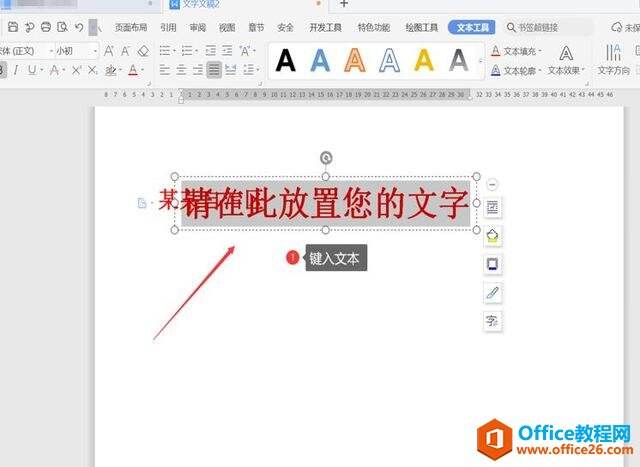Click the line spacing icon

[x=249, y=70]
